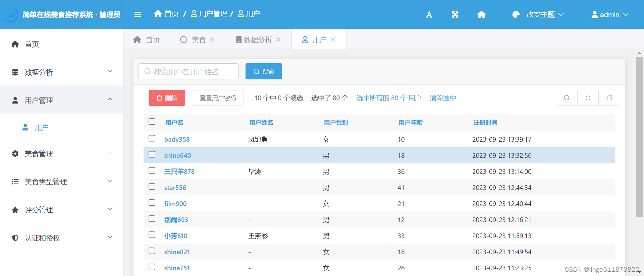The height and width of the screenshot is (276, 644).
Task: Click the red 删除 button
Action: pos(167,98)
